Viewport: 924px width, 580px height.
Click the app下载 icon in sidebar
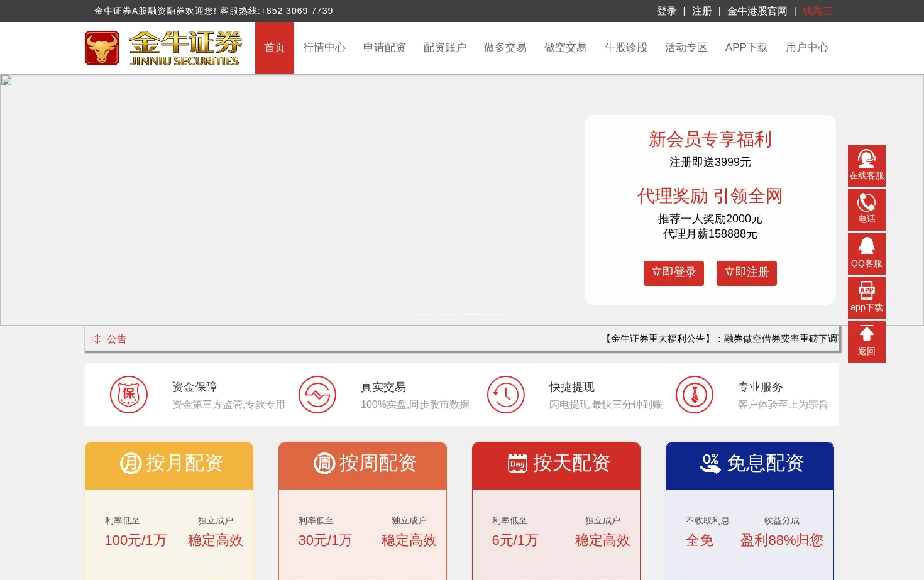pos(867,290)
